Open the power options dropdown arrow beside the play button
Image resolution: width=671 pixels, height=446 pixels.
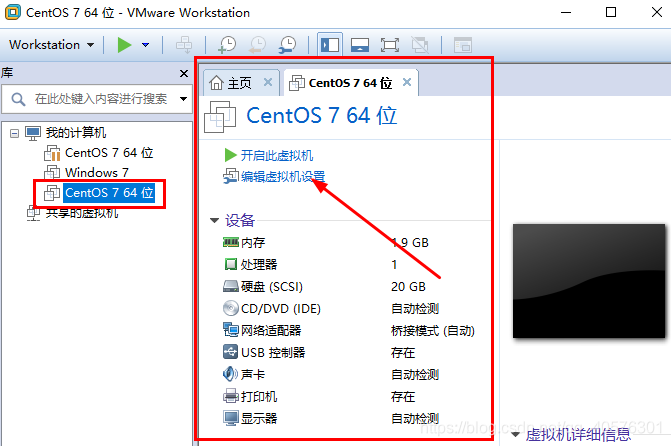coord(145,45)
